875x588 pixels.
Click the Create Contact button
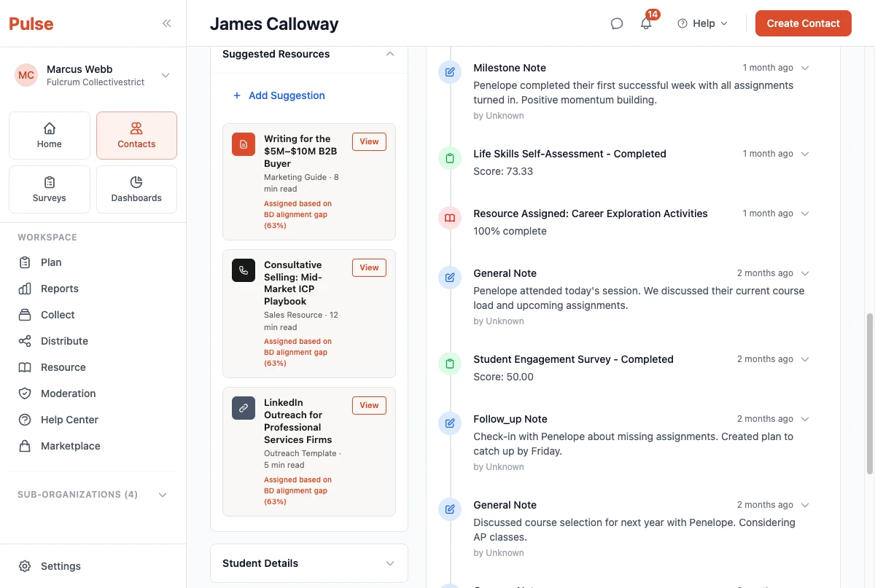click(804, 23)
